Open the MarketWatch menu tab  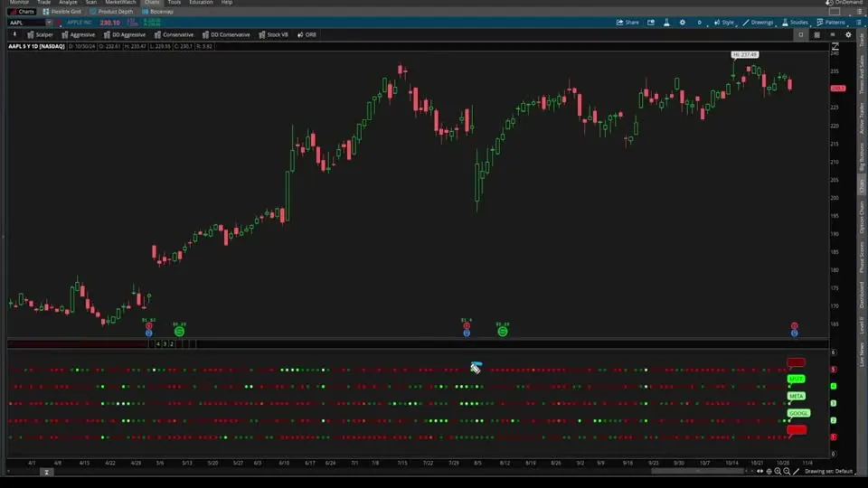[120, 2]
